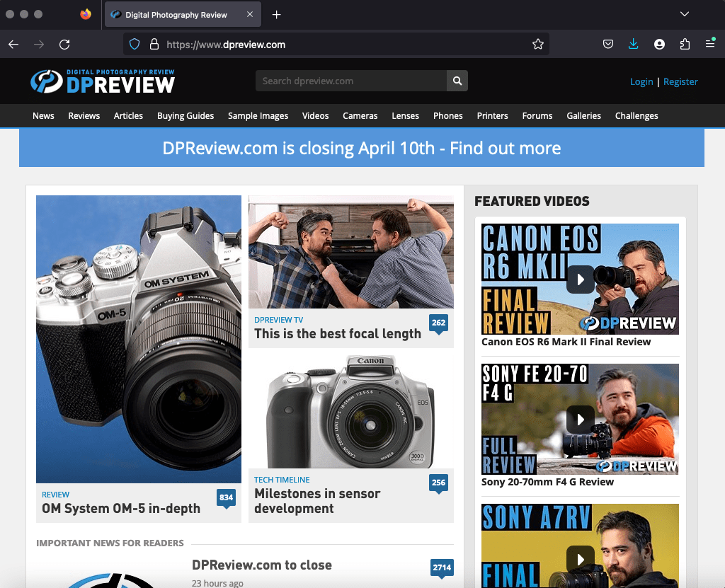Click the search magnifier button
Screen dimensions: 725x588
pos(457,81)
